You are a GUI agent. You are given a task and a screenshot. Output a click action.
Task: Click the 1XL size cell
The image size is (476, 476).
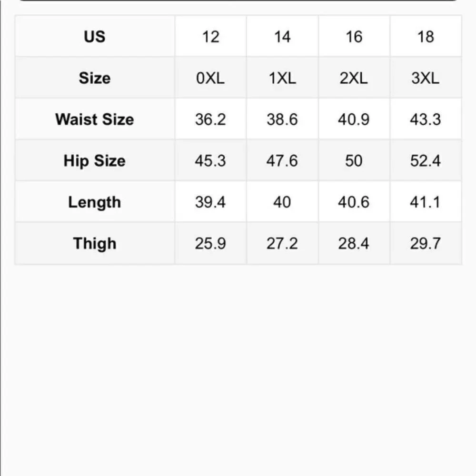point(282,78)
